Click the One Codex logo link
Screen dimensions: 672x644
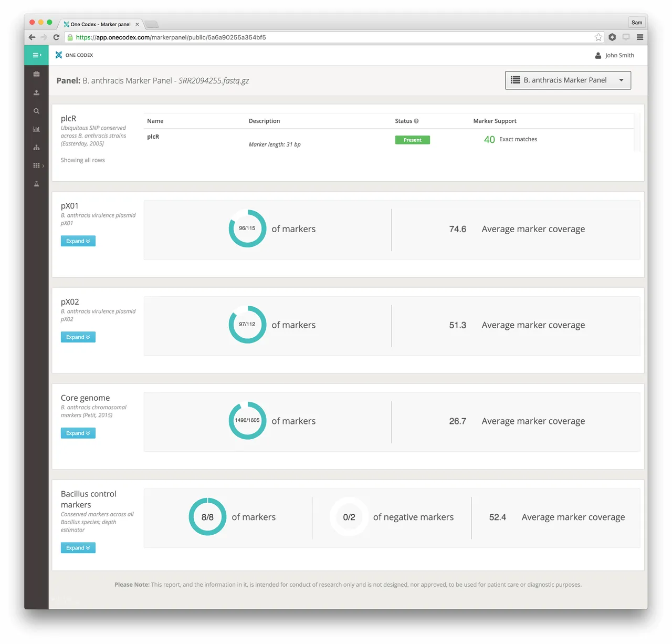tap(74, 55)
